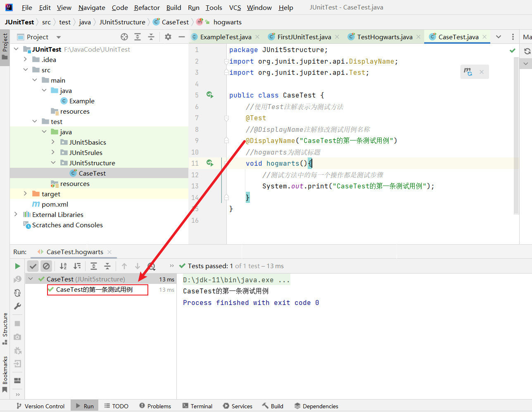This screenshot has width=532, height=412.
Task: Expand the target folder
Action: pos(25,194)
